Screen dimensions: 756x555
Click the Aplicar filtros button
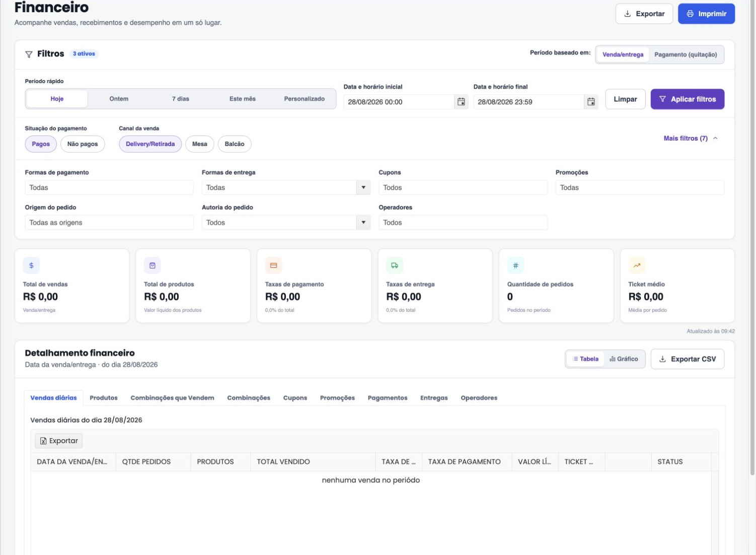[x=688, y=99]
